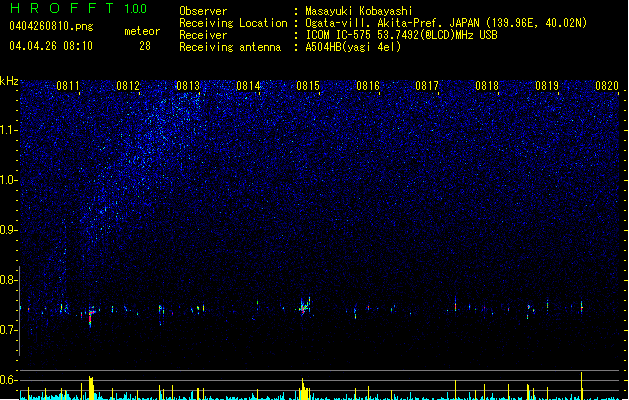The width and height of the screenshot is (629, 400).
Task: Click the ICOM IC-575 receiver text
Action: click(x=401, y=35)
